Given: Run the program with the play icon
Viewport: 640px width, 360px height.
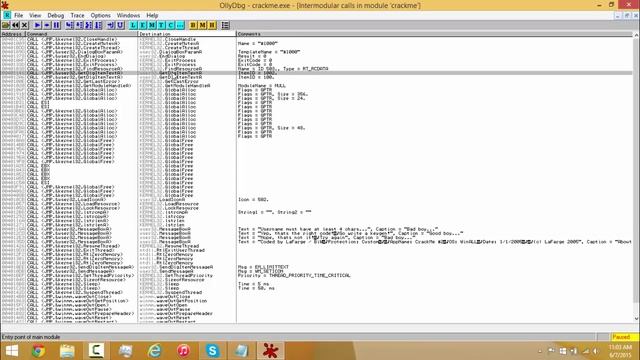Looking at the screenshot, I should 37,25.
